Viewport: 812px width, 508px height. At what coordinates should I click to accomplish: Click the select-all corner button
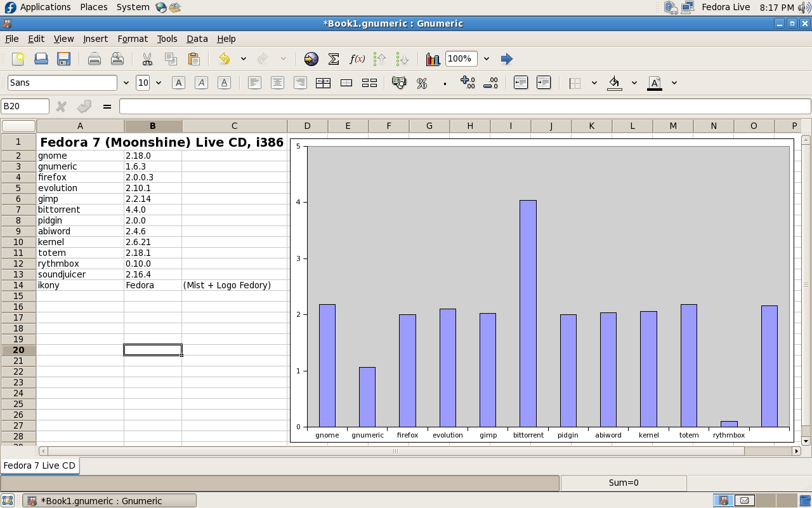click(x=18, y=126)
